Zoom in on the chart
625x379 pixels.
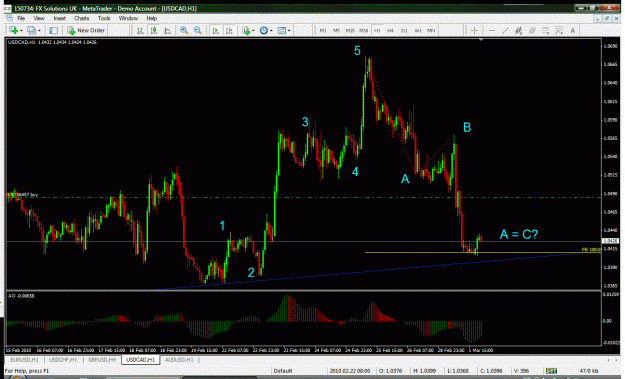(x=184, y=30)
